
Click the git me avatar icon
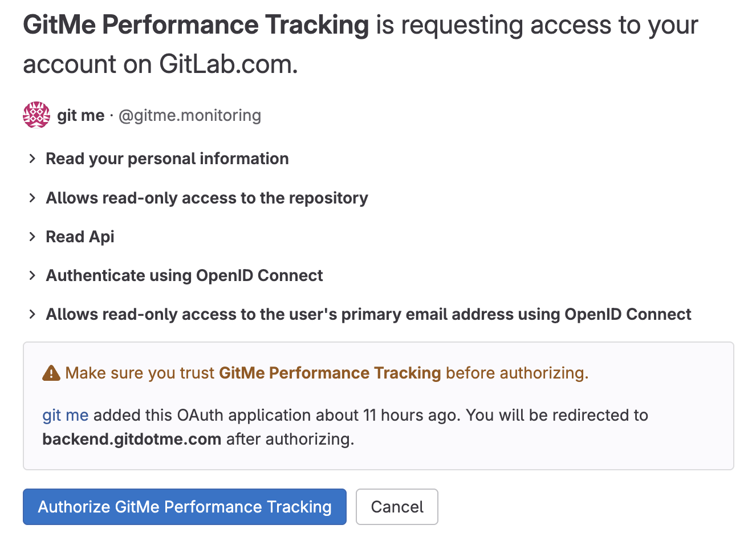click(x=36, y=115)
